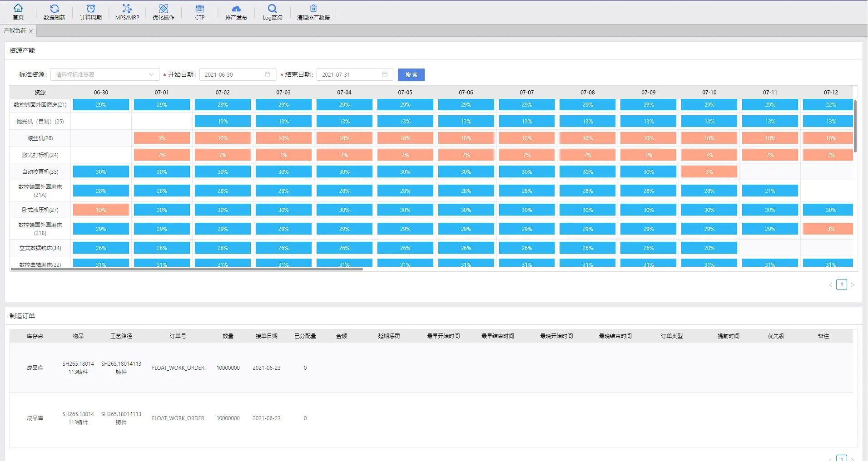Viewport: 868px width, 461px height.
Task: Click the 资源 column header
Action: (x=40, y=92)
